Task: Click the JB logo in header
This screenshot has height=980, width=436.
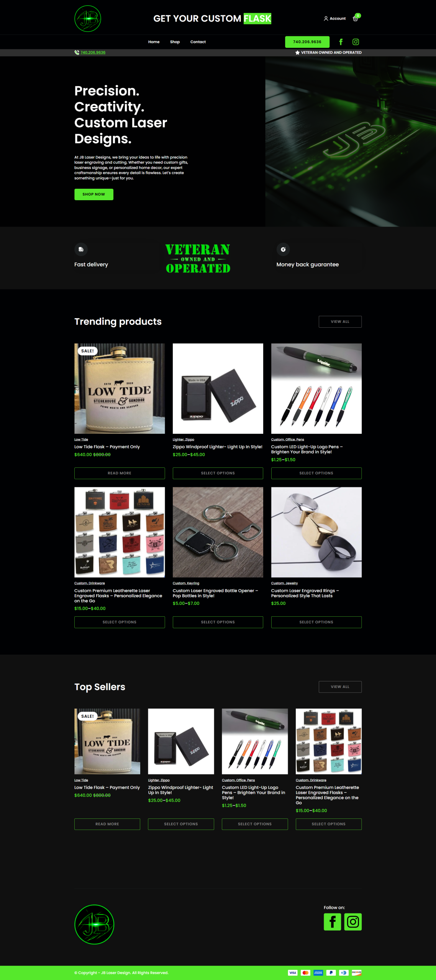Action: click(x=88, y=18)
